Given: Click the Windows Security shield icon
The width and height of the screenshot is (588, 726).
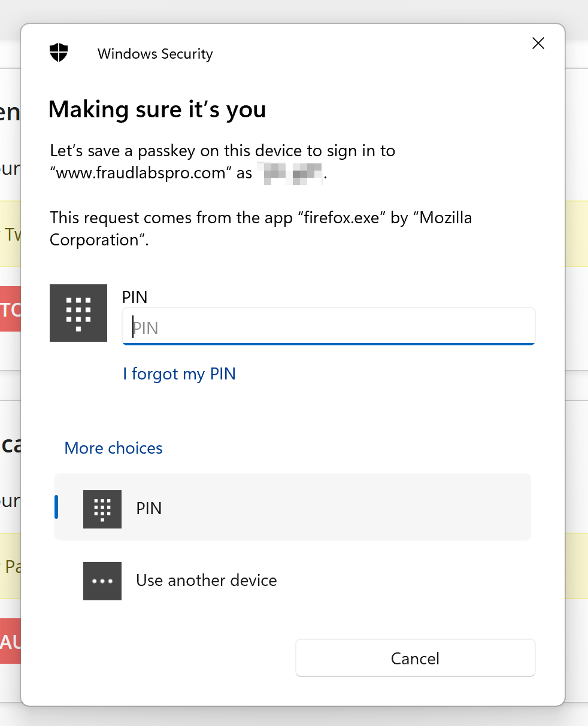Looking at the screenshot, I should click(59, 53).
